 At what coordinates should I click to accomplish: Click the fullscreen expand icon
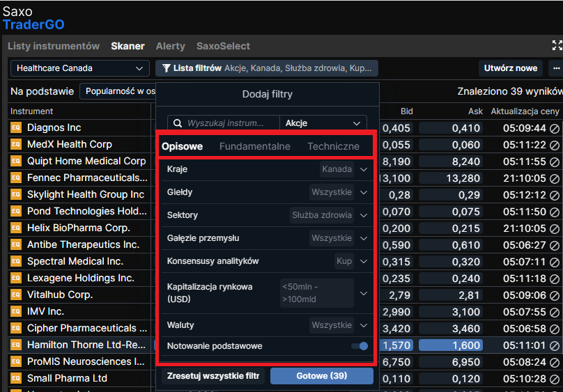[x=556, y=46]
